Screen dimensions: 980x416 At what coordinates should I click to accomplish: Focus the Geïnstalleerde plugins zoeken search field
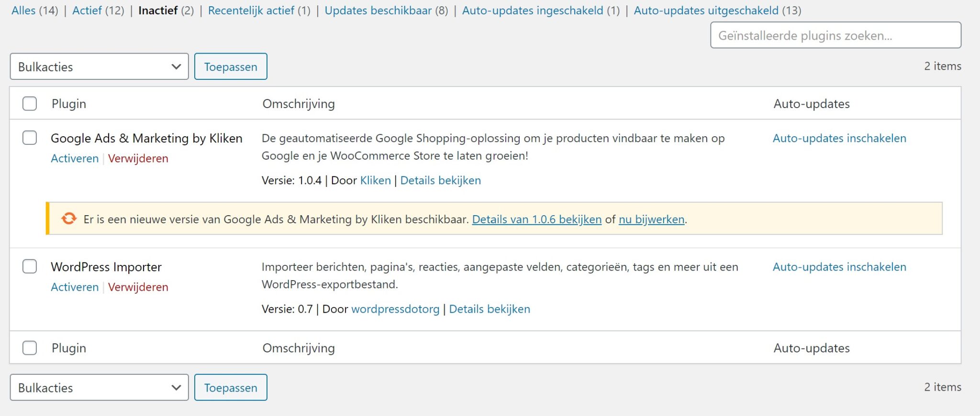tap(835, 35)
